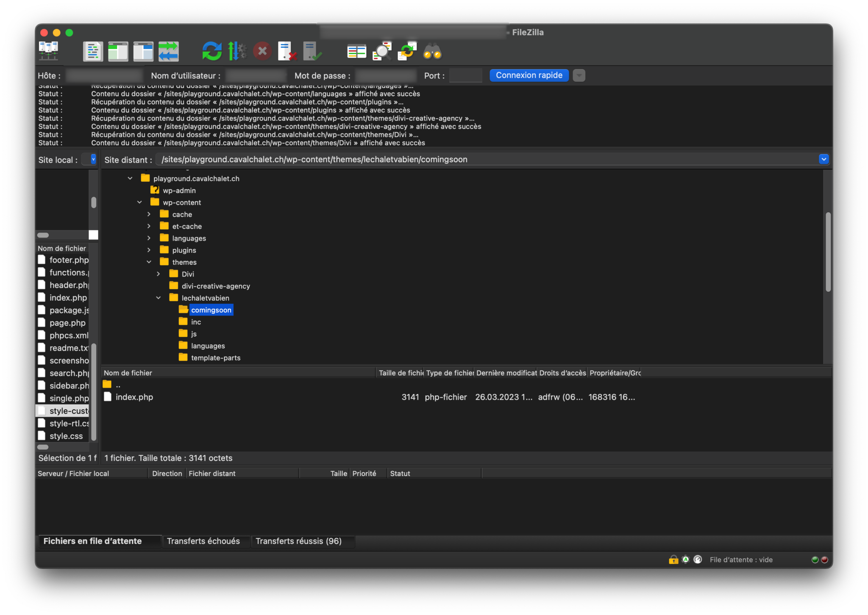
Task: Toggle transfer queue display icon
Action: point(168,51)
